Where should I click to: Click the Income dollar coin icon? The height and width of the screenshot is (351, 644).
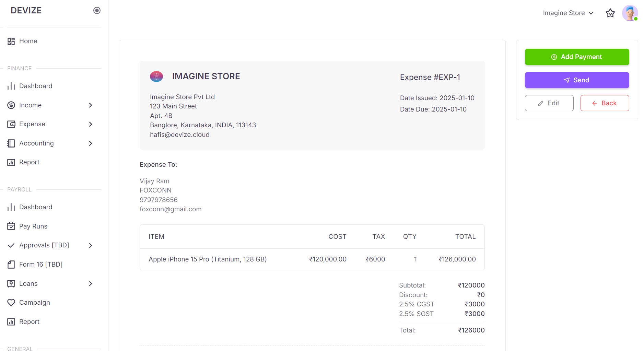11,105
